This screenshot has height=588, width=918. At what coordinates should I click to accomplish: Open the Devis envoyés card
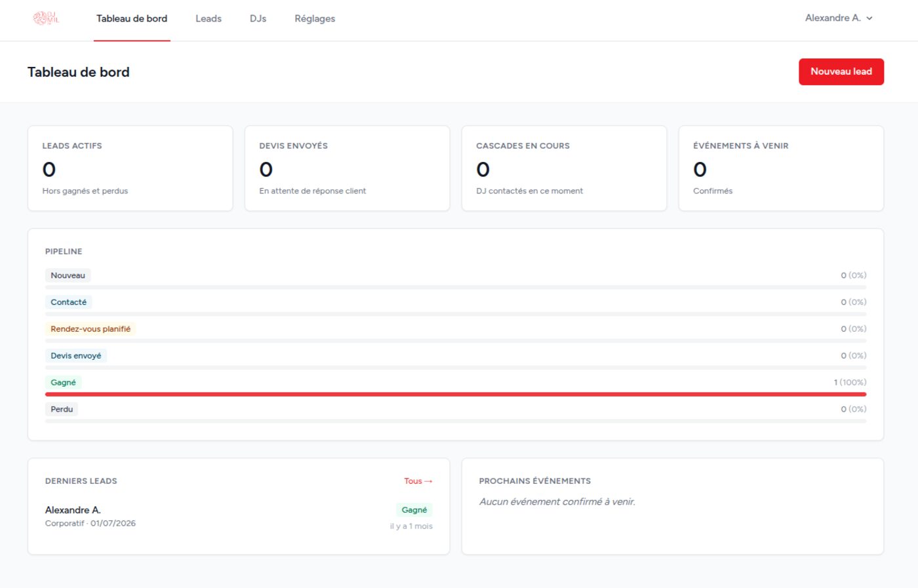tap(347, 168)
